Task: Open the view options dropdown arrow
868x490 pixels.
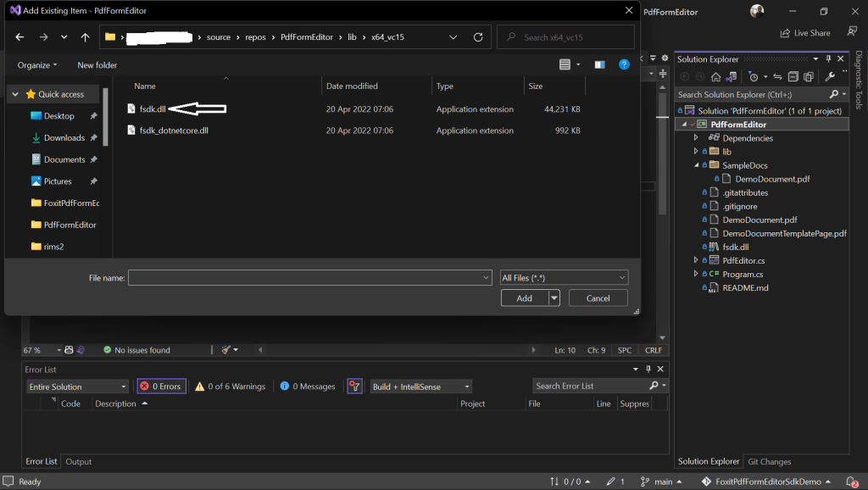Action: 578,64
